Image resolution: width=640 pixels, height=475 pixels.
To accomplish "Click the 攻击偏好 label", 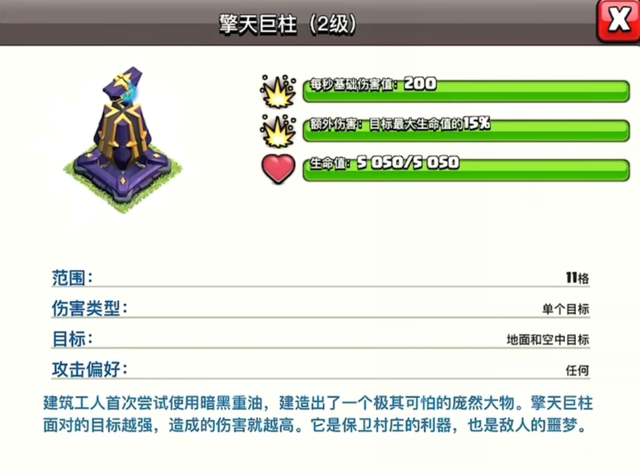I will tap(89, 369).
